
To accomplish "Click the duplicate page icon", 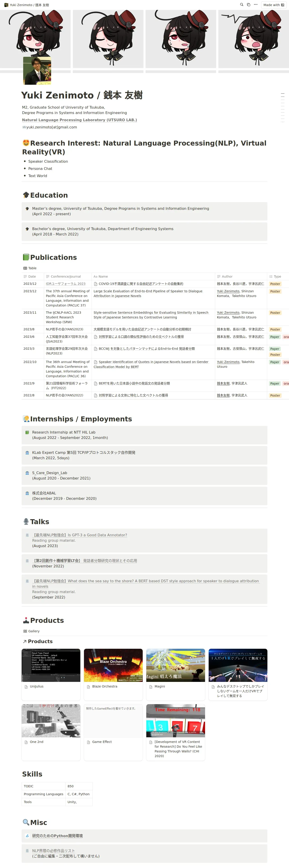I will click(248, 5).
